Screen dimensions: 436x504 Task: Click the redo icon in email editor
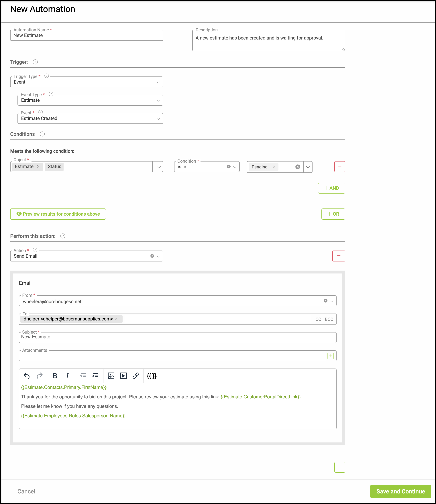coord(39,376)
